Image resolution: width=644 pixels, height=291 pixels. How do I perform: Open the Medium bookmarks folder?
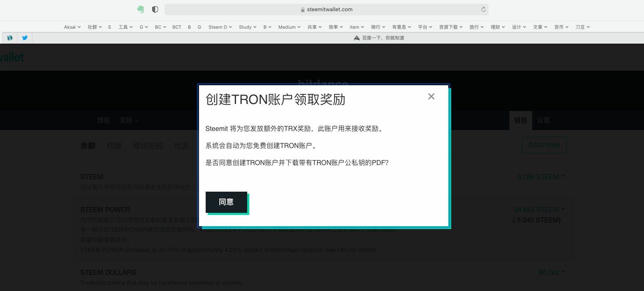coord(290,27)
